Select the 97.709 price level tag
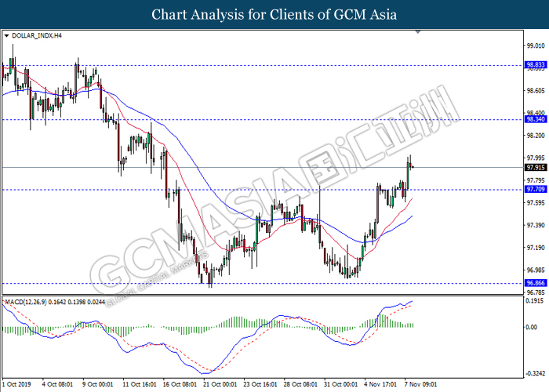Screen dimensions: 549x392 tap(536, 190)
